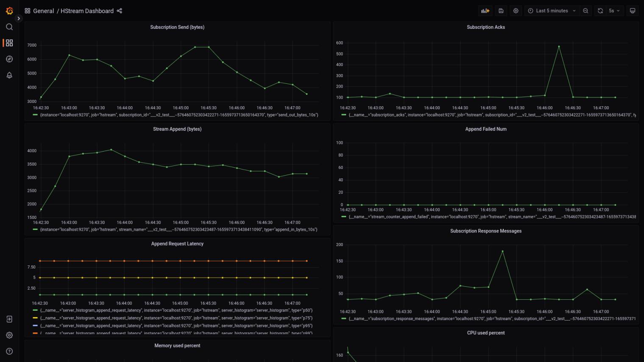Open the Append Failed Num panel menu
Image resolution: width=644 pixels, height=362 pixels.
point(486,129)
